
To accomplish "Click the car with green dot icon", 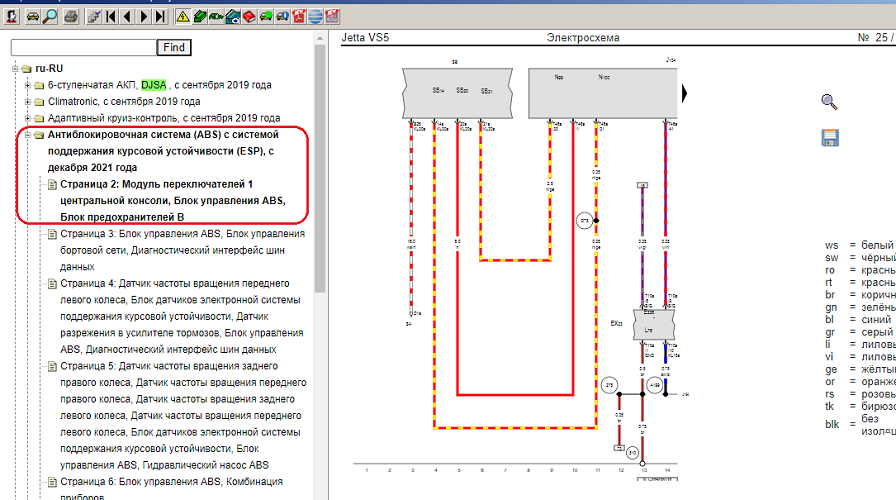I will pyautogui.click(x=266, y=17).
